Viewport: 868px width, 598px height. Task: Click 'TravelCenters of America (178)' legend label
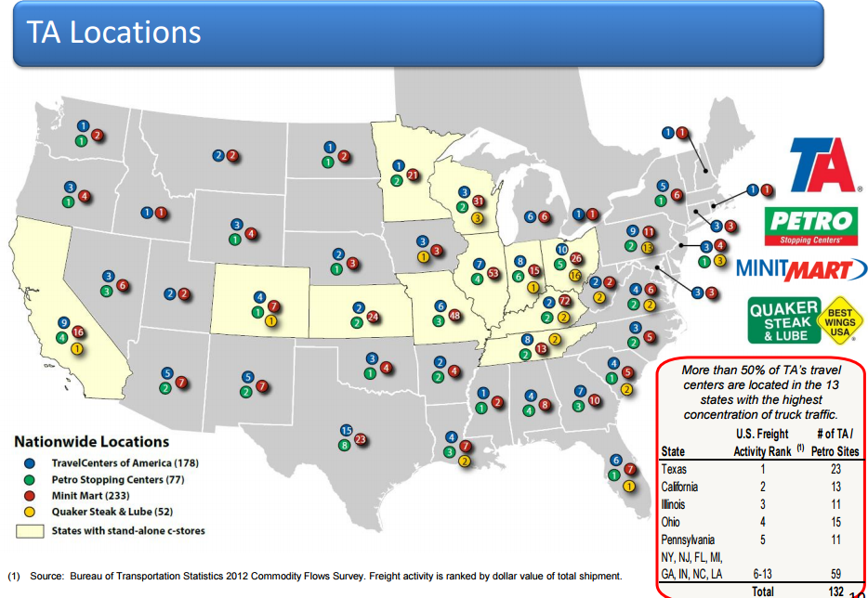tap(125, 463)
